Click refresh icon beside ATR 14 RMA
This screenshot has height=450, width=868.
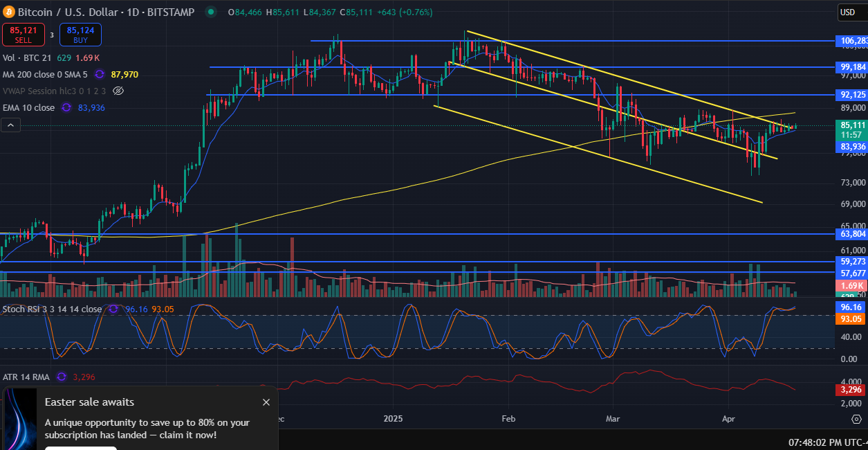pos(62,377)
